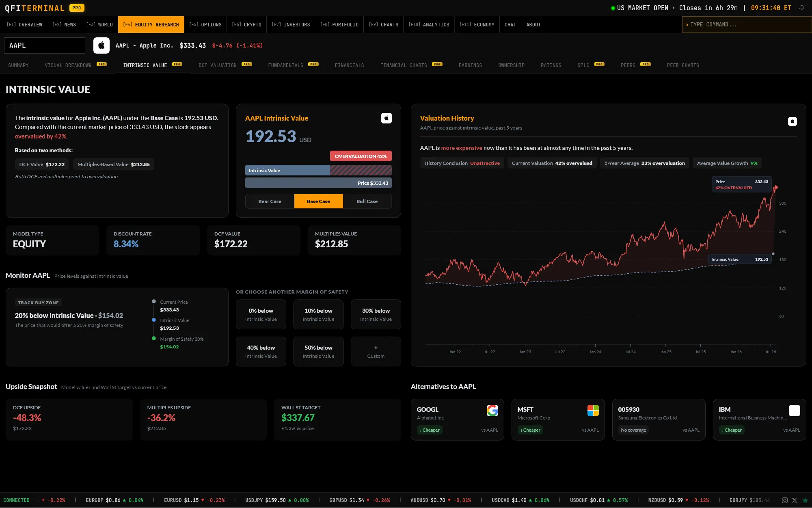Image resolution: width=812 pixels, height=508 pixels.
Task: Switch to the Financial Charts sub-tab
Action: (411, 65)
